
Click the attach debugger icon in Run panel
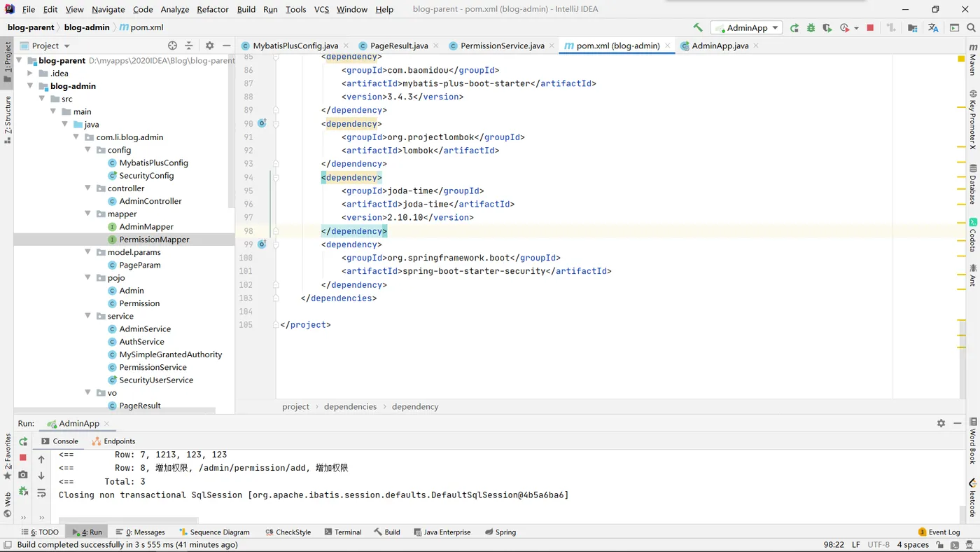23,491
